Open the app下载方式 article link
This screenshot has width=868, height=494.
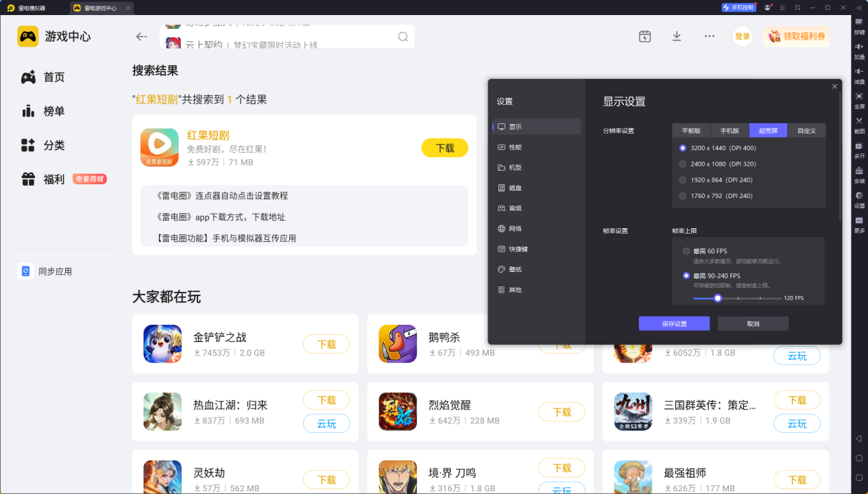coord(221,217)
